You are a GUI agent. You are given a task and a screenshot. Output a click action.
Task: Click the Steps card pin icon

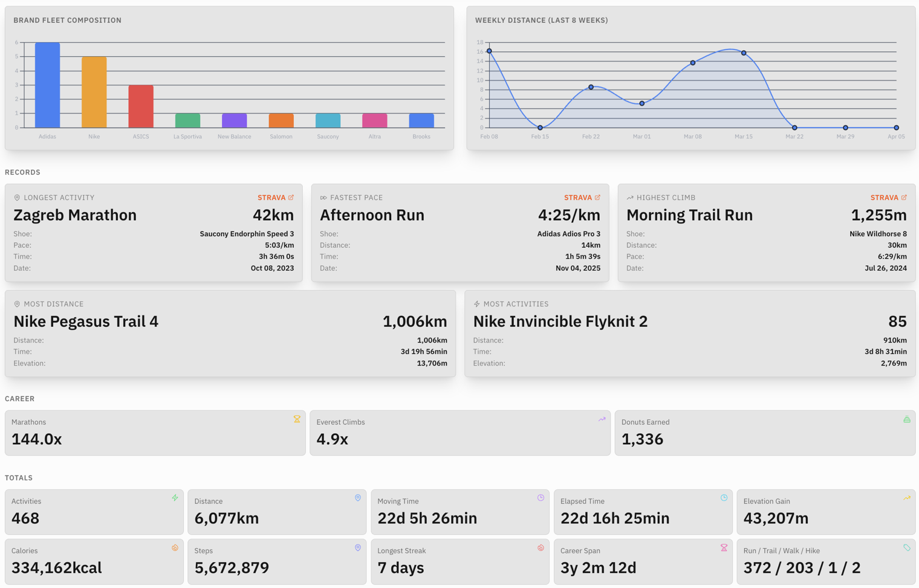(x=358, y=548)
